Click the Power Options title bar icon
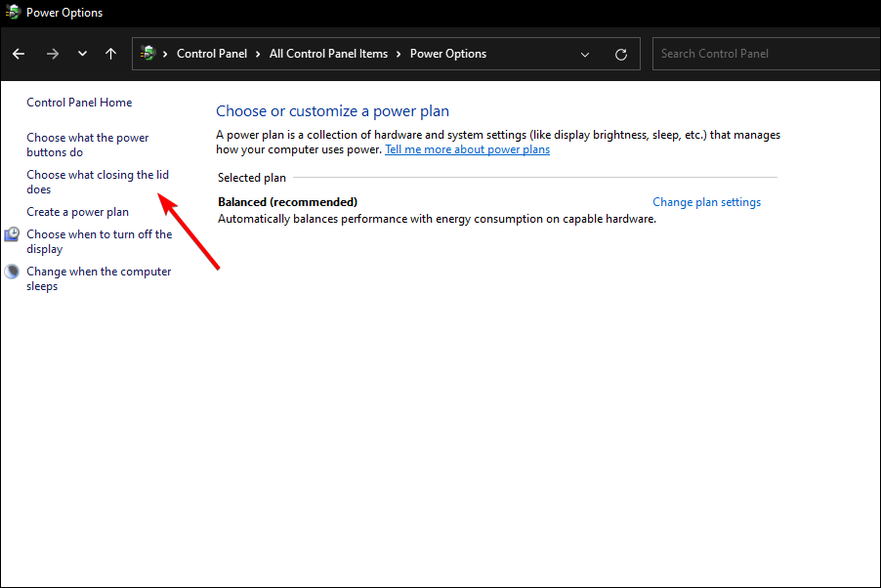881x588 pixels. 13,12
